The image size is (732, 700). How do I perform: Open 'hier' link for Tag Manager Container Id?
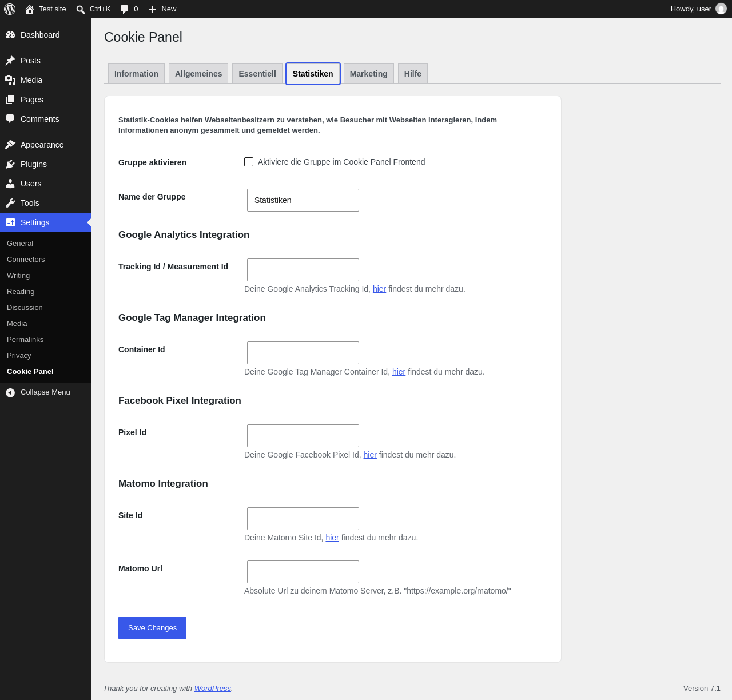click(x=399, y=372)
